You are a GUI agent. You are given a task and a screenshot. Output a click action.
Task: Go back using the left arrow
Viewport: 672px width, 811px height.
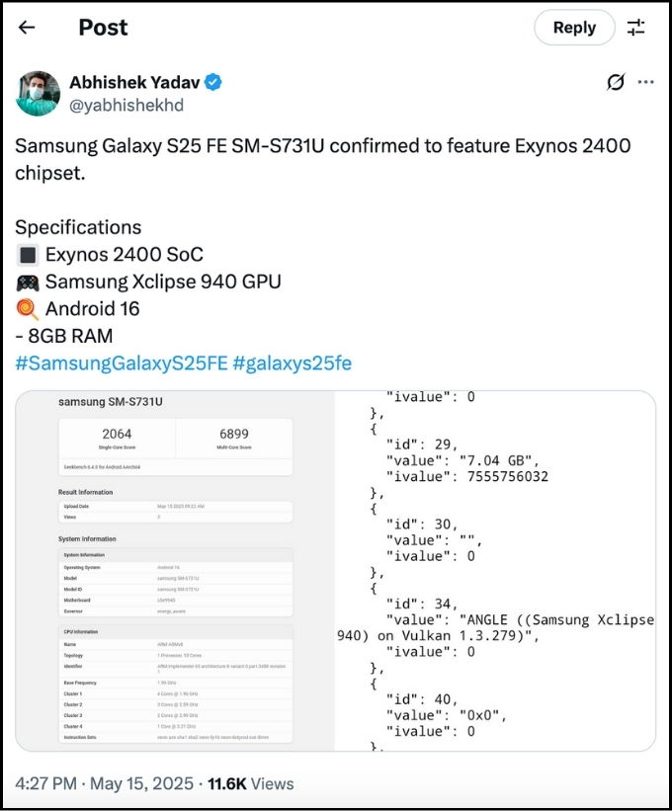(x=27, y=27)
